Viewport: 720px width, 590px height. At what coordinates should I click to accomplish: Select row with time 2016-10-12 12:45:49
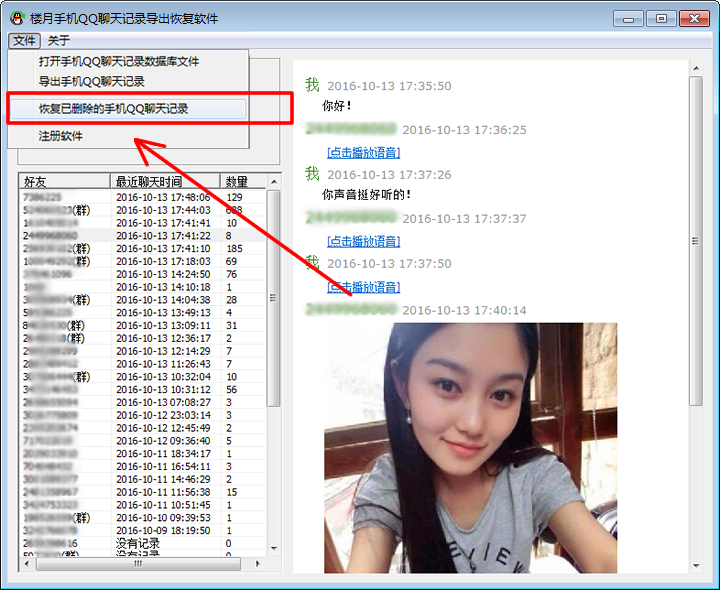pos(142,428)
